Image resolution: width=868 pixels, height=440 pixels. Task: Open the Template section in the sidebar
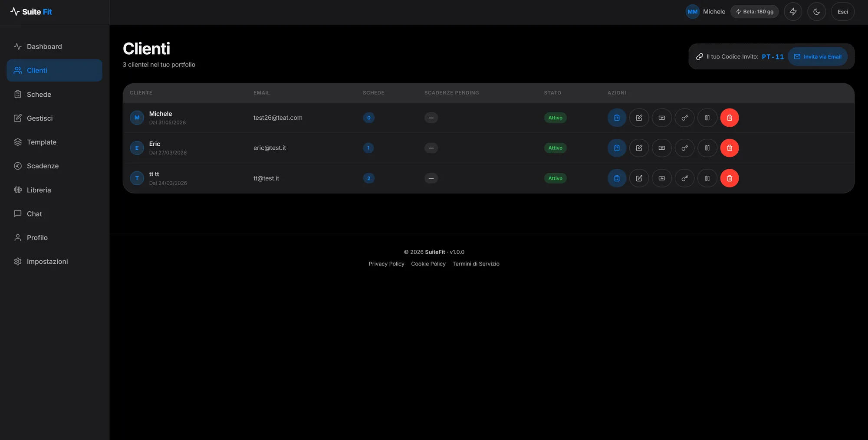[54, 142]
